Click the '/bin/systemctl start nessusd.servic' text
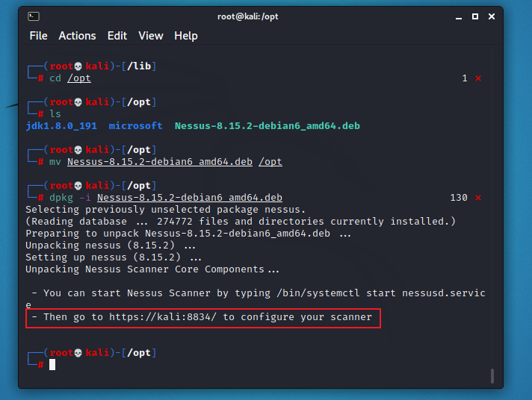Viewport: 532px width, 400px height. click(x=381, y=293)
